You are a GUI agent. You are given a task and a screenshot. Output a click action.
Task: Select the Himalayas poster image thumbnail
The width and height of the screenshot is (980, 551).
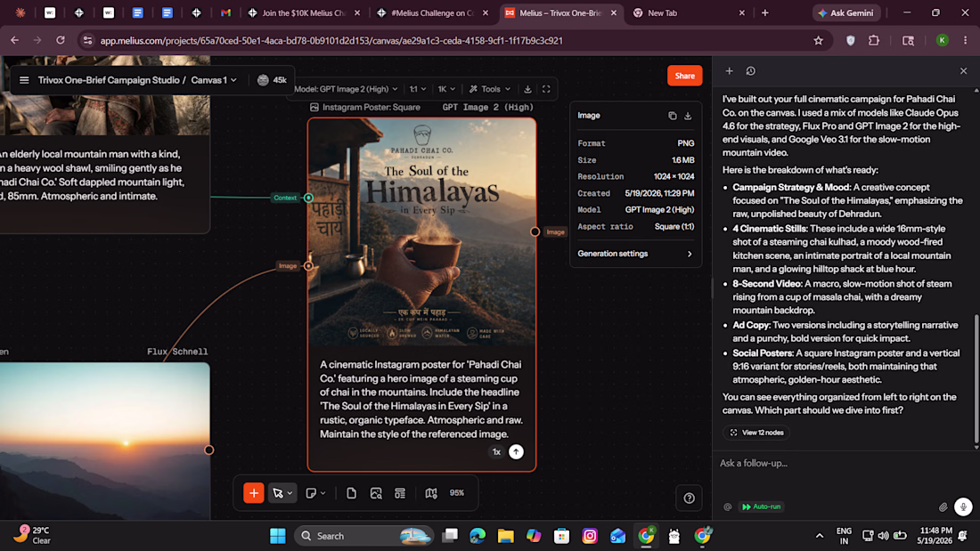tap(422, 231)
